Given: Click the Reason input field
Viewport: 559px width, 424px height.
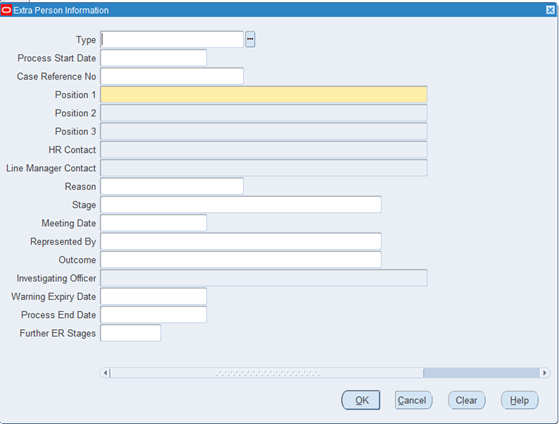Looking at the screenshot, I should pos(172,186).
